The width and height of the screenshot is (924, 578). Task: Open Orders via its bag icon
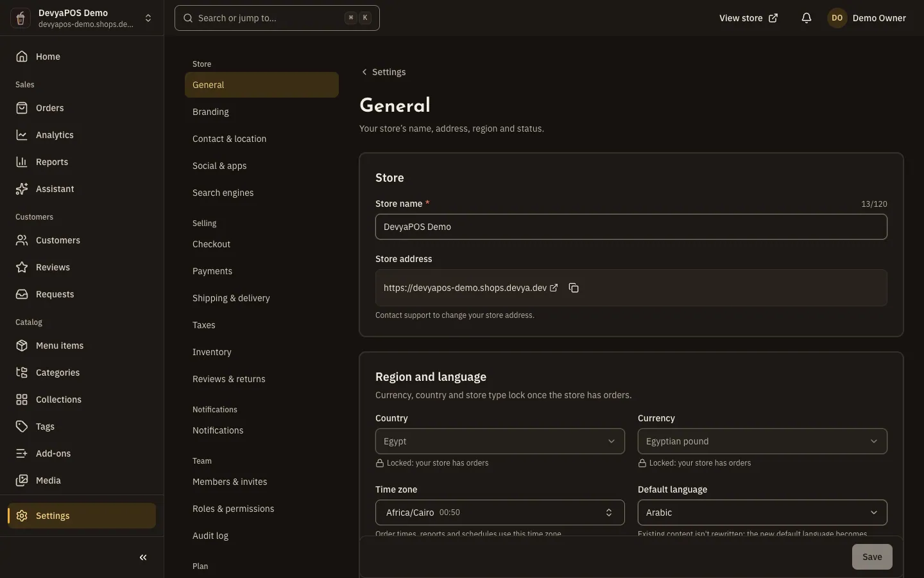coord(22,108)
